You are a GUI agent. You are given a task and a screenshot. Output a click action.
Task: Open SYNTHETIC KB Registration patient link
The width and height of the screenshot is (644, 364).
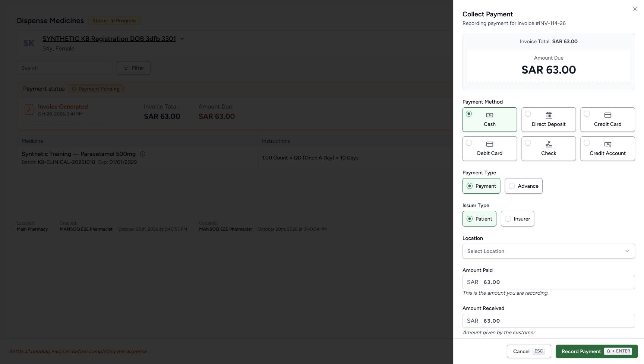109,39
